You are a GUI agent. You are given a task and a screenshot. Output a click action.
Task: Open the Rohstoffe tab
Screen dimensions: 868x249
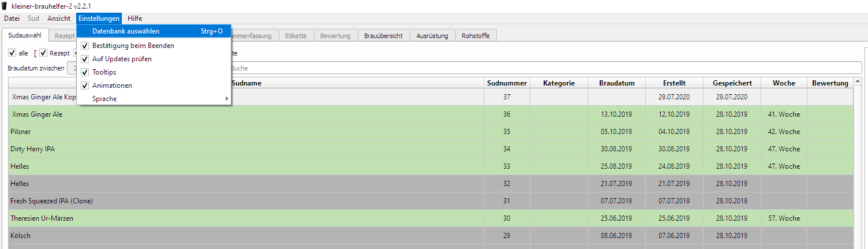click(476, 36)
